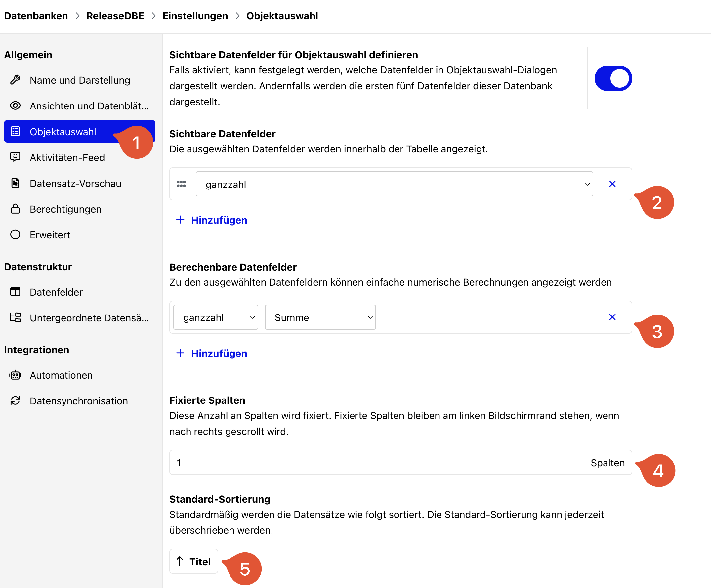Viewport: 711px width, 588px height.
Task: Remove the ganzzahl Summe calculation row
Action: 612,317
